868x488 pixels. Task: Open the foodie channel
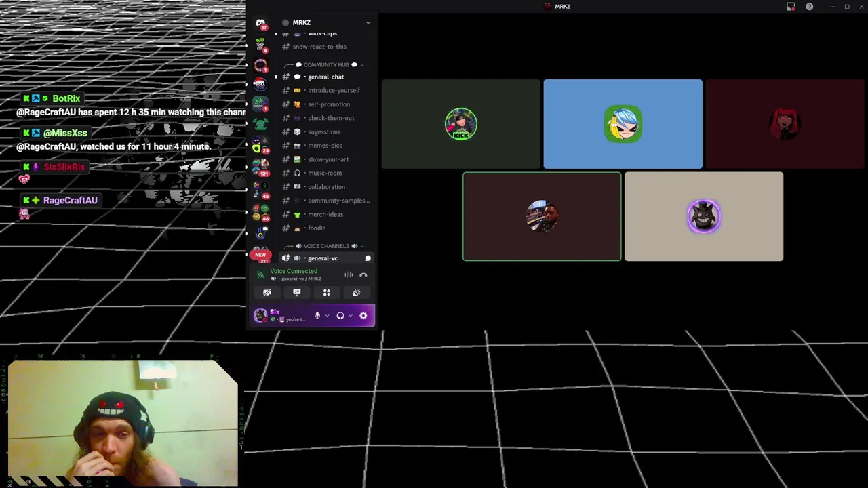326,228
